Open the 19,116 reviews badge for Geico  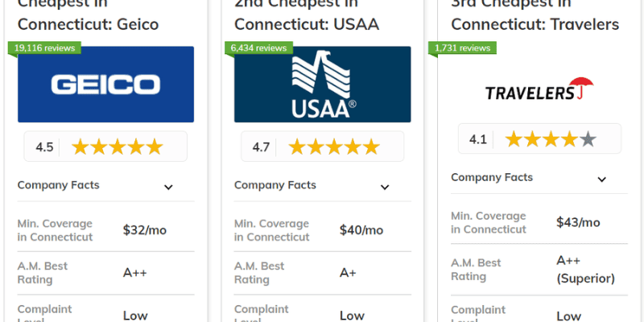click(44, 48)
